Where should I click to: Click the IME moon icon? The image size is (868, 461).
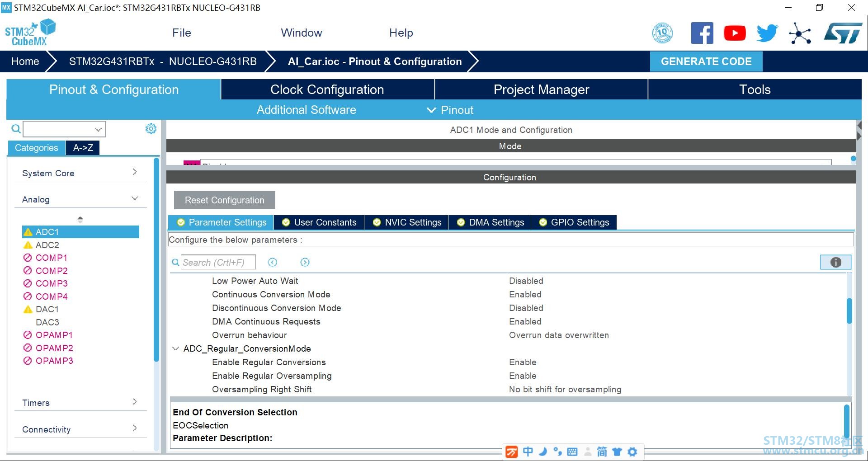click(543, 452)
